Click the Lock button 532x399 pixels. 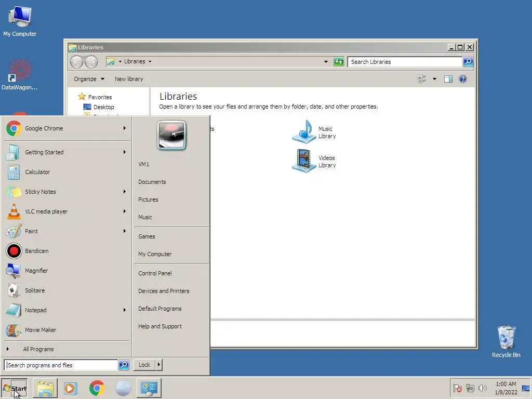[144, 365]
